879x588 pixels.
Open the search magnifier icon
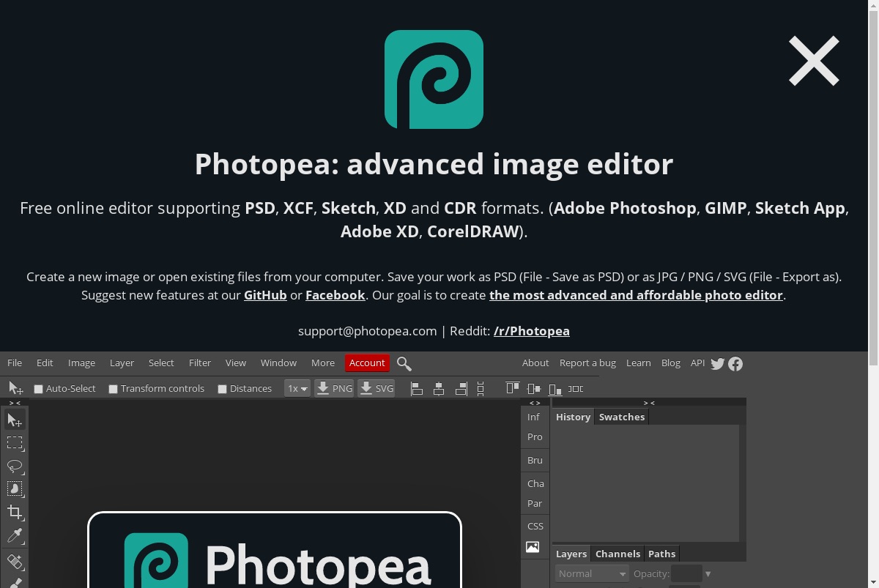click(x=404, y=363)
